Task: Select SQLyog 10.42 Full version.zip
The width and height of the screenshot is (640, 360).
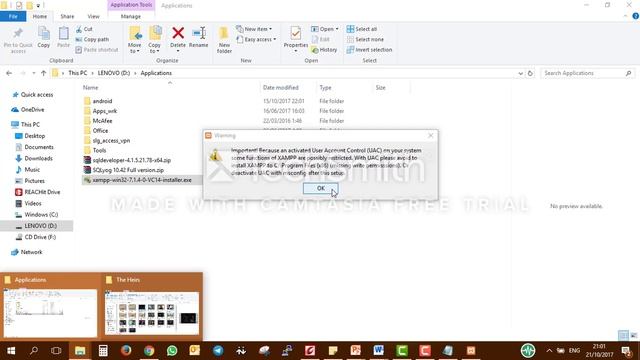Action: pyautogui.click(x=124, y=170)
